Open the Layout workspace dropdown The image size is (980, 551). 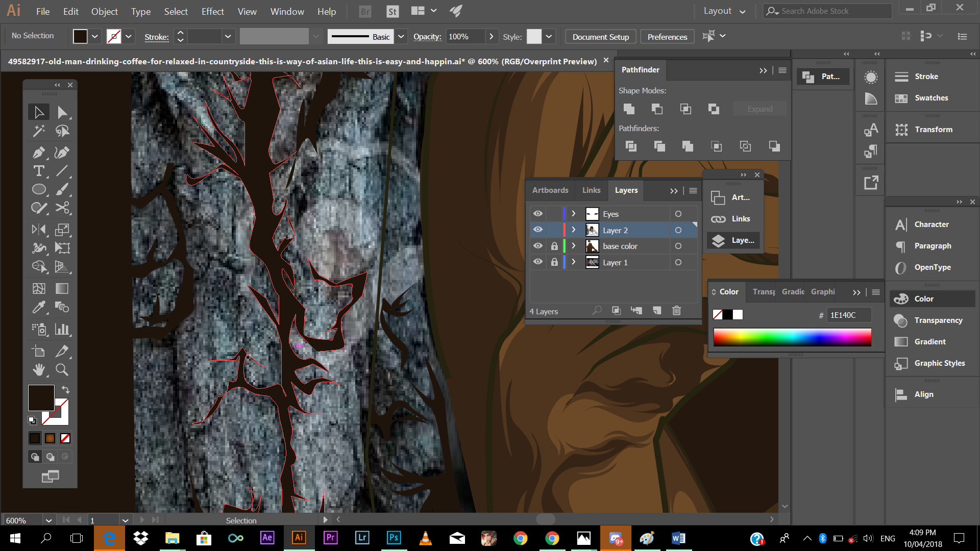pyautogui.click(x=724, y=11)
